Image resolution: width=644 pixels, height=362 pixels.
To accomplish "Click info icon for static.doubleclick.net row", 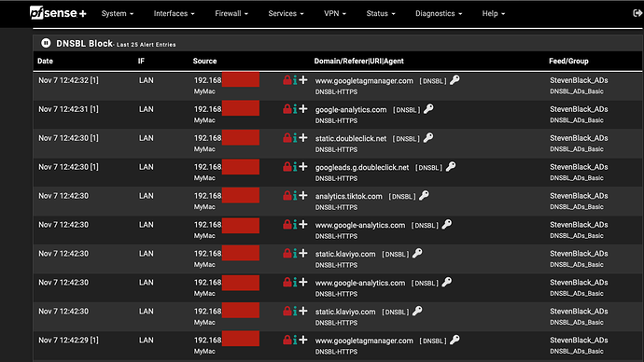I will pyautogui.click(x=295, y=138).
